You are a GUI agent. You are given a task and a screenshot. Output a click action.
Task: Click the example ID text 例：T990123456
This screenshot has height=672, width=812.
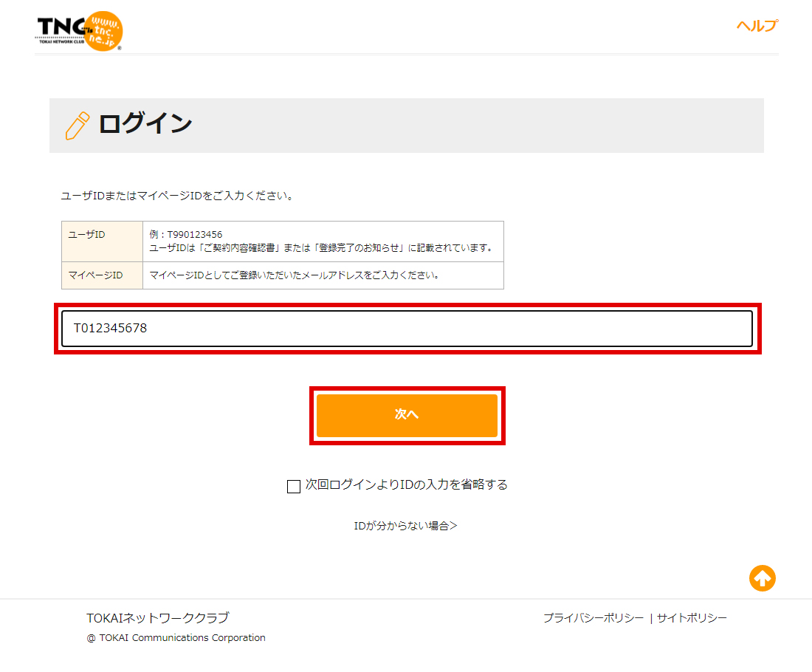(186, 235)
